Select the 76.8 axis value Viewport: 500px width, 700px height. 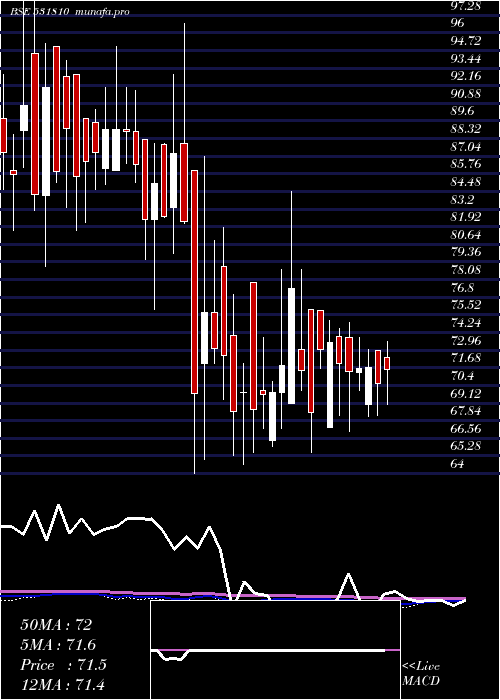pos(464,288)
